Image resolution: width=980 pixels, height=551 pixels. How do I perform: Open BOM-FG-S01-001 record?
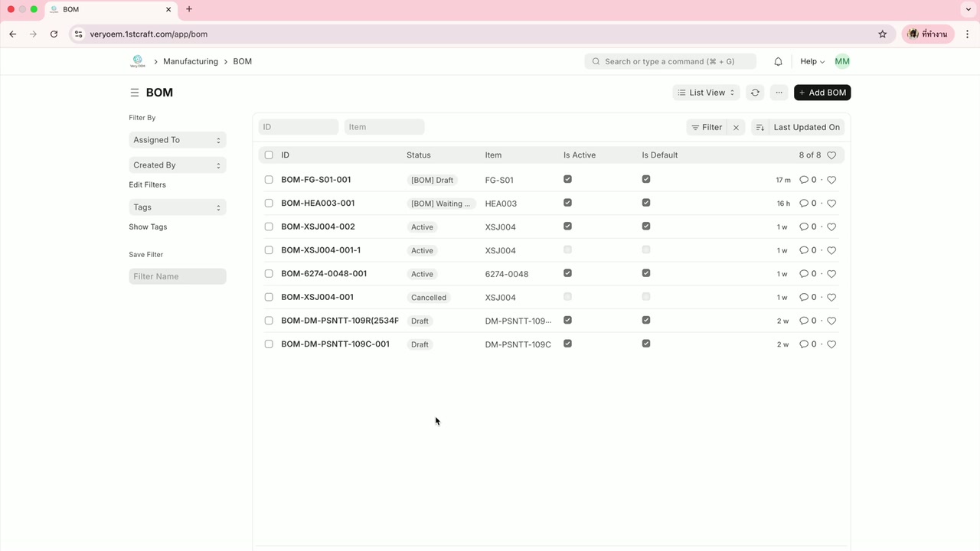(x=315, y=180)
